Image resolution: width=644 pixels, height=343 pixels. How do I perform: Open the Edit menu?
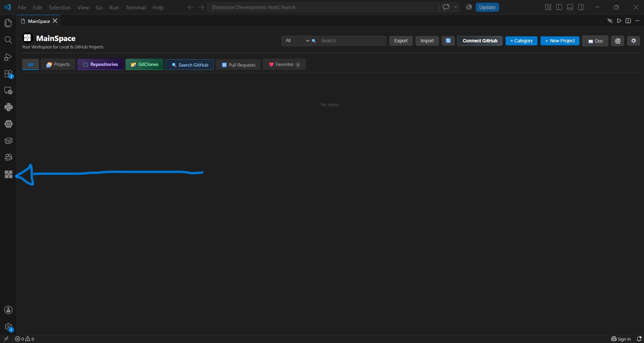(37, 7)
